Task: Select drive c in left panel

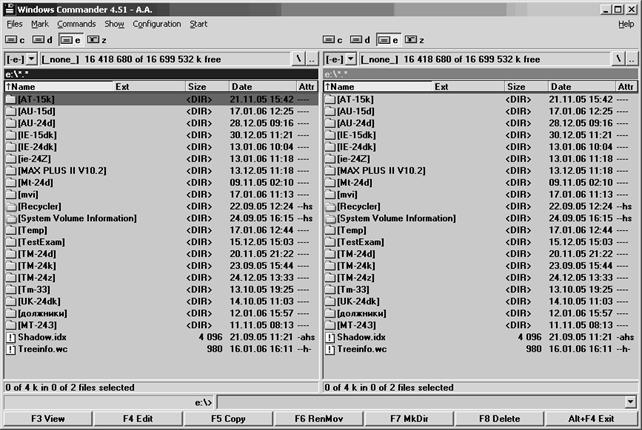Action: point(15,40)
